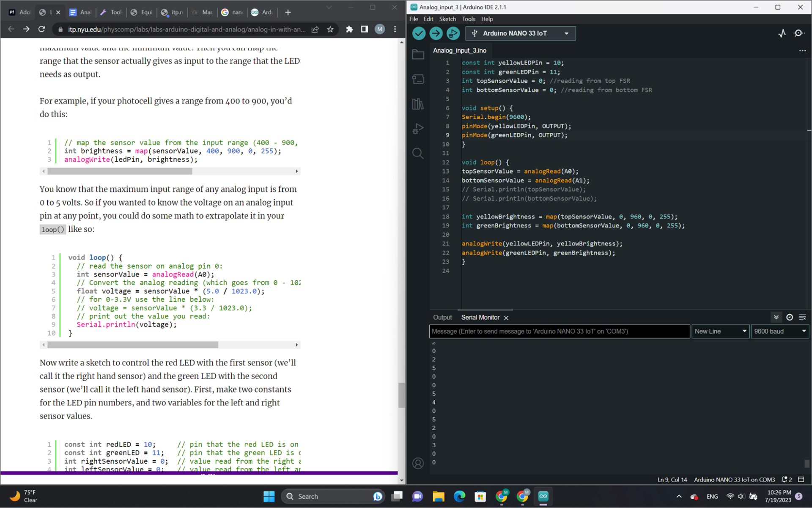812x508 pixels.
Task: Click the browser page vertical scrollbar thumb
Action: coord(401,395)
